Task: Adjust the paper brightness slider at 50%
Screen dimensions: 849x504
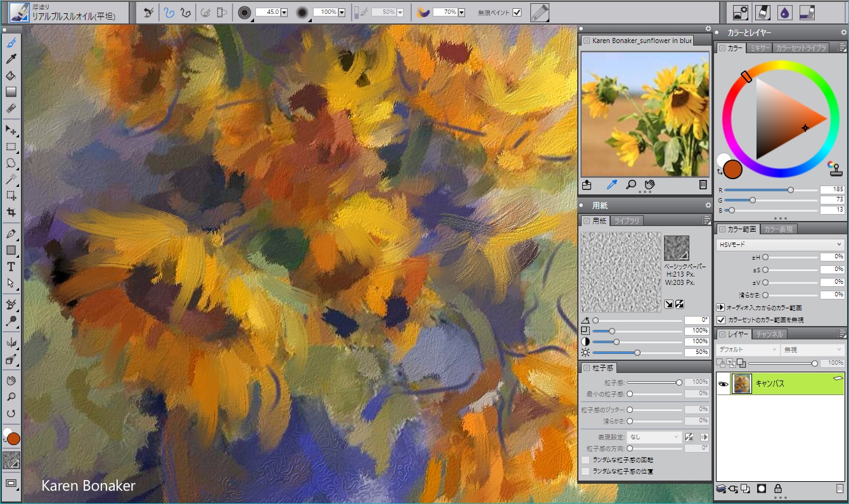Action: 637,352
